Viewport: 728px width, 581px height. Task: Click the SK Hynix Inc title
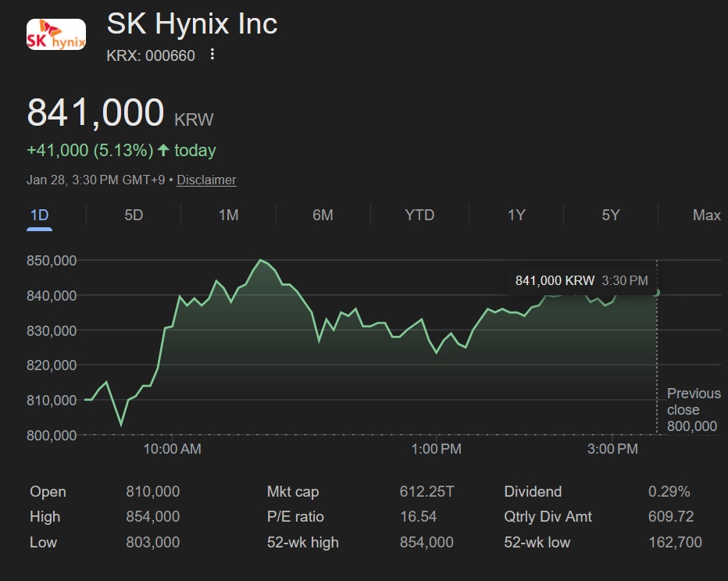tap(192, 23)
